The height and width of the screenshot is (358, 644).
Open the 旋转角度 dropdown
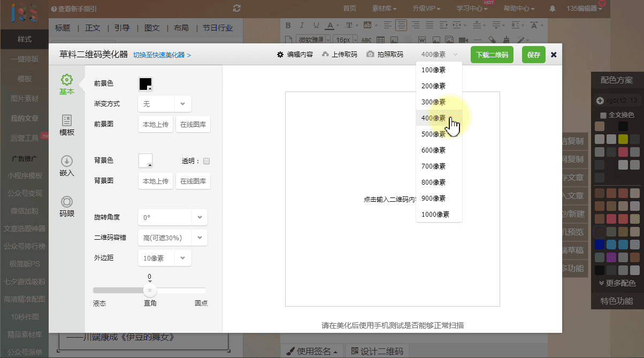click(200, 217)
